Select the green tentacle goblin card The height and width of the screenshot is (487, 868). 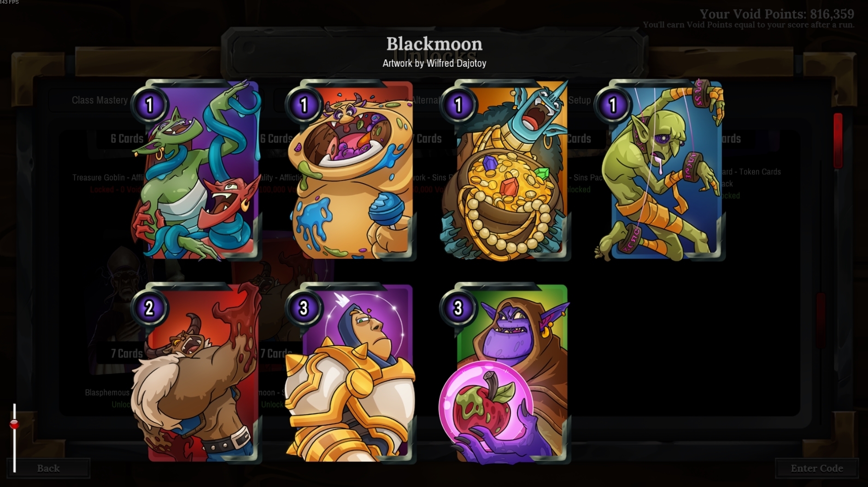coord(198,170)
